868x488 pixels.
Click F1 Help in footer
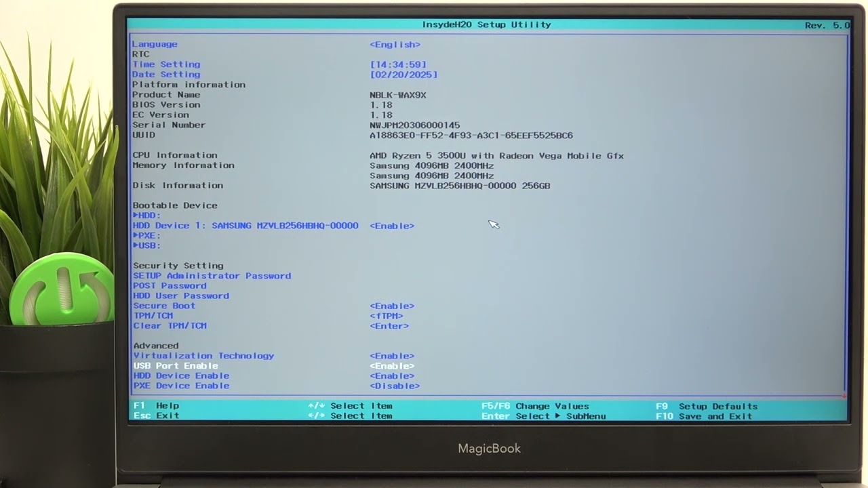156,406
